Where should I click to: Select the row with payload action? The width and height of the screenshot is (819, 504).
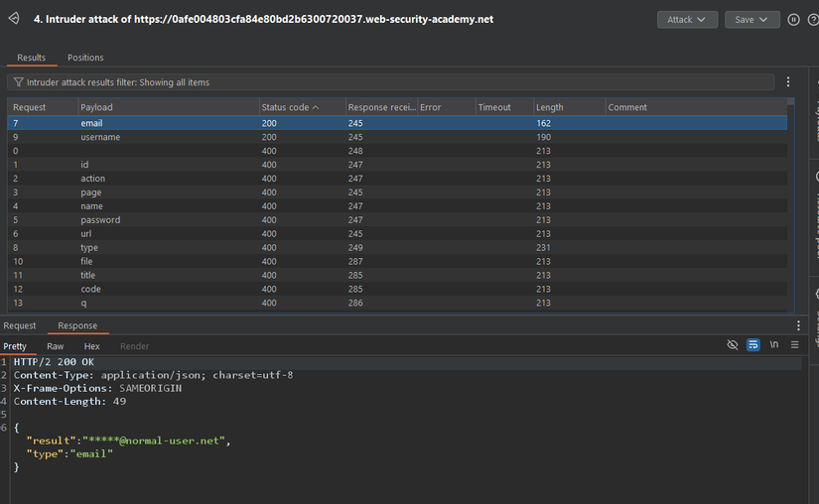point(397,179)
